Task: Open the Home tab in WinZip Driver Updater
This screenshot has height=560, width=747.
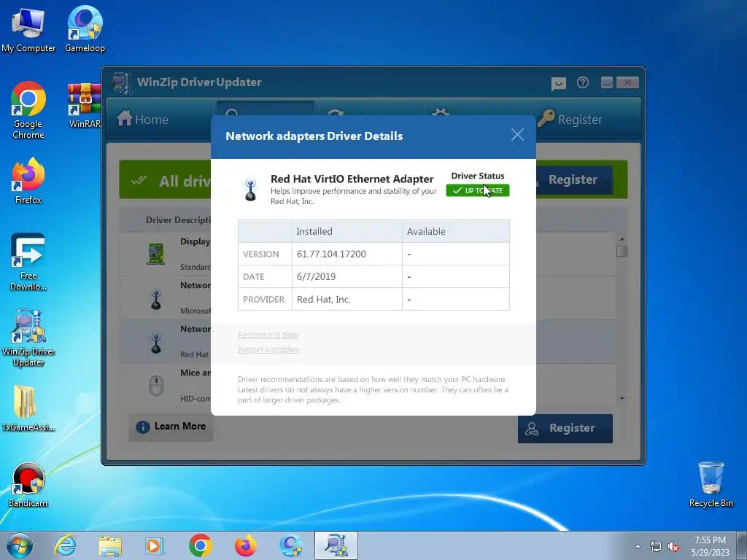Action: 142,119
